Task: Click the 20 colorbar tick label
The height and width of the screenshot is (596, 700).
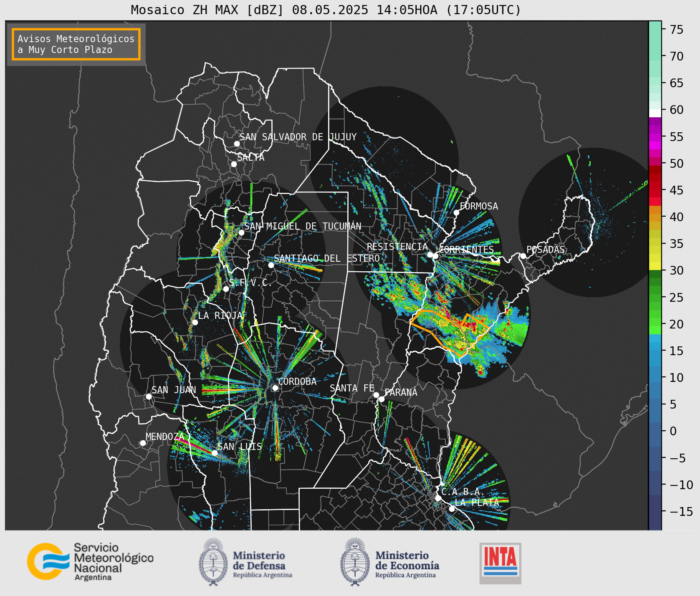Action: pos(677,324)
